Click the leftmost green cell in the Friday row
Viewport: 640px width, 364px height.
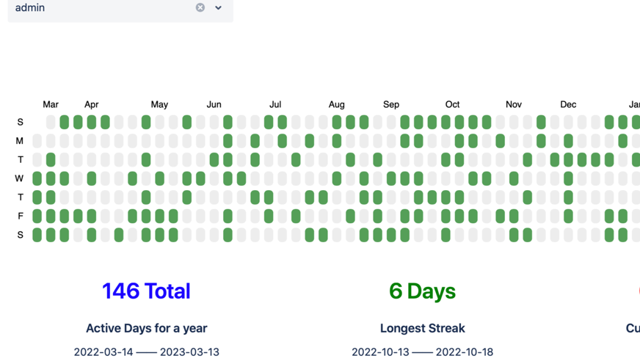tap(37, 216)
